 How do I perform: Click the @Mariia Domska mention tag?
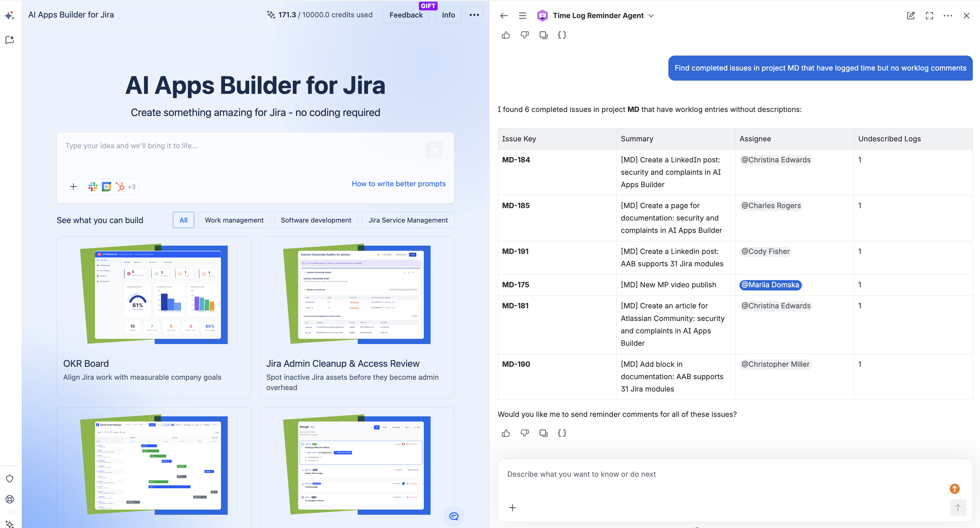[x=770, y=285]
